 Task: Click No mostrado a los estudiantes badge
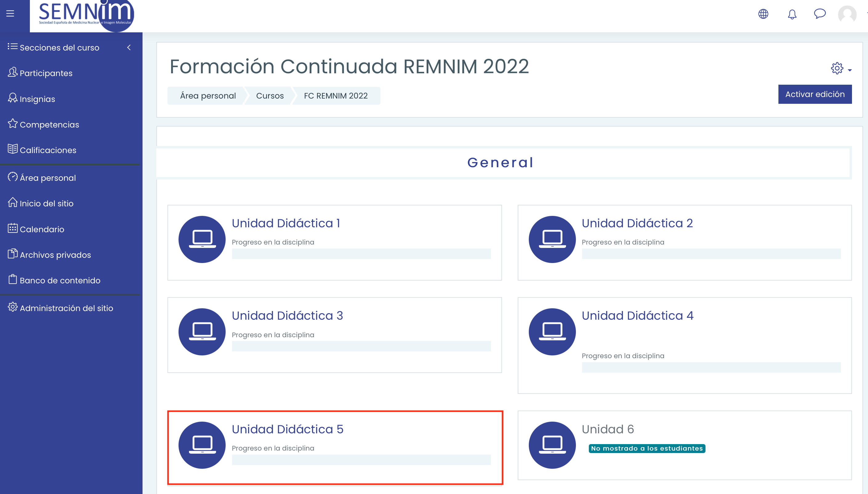tap(647, 448)
